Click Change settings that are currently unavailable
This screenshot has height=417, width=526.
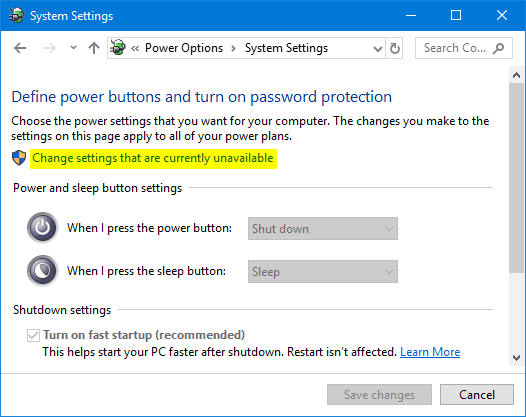[153, 158]
